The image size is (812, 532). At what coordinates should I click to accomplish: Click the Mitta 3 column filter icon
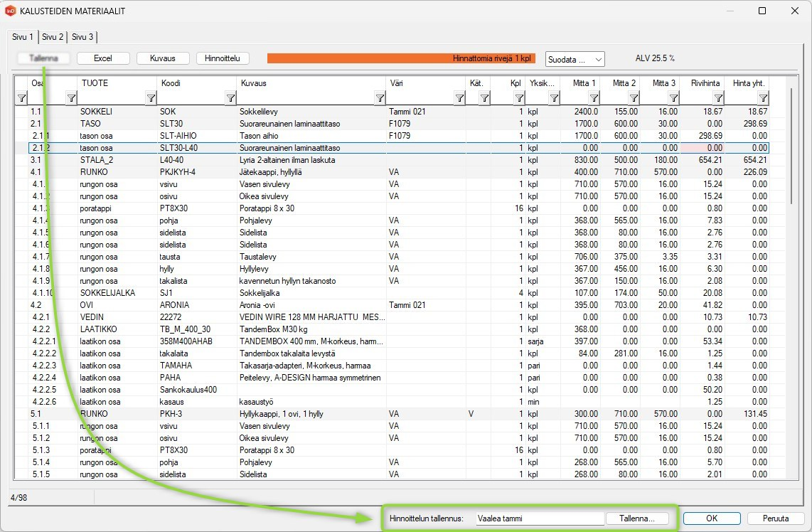(674, 98)
